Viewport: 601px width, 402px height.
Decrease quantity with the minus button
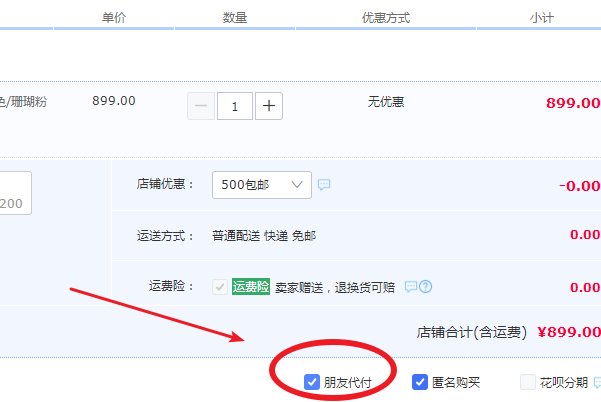201,106
